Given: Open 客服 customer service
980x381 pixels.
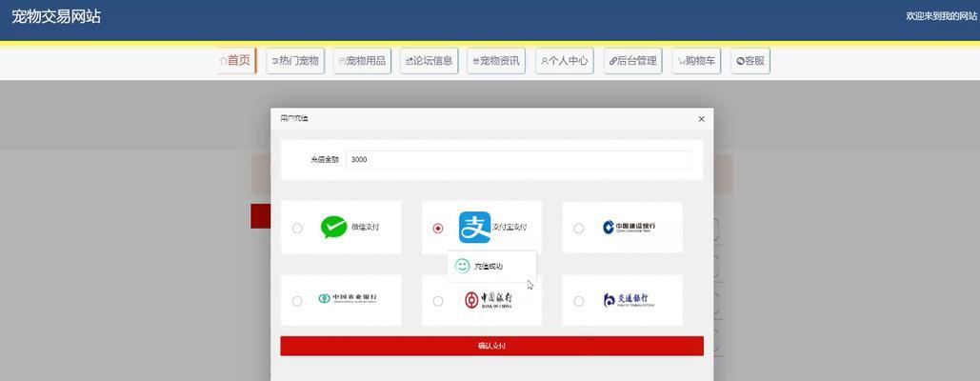Looking at the screenshot, I should pyautogui.click(x=750, y=61).
